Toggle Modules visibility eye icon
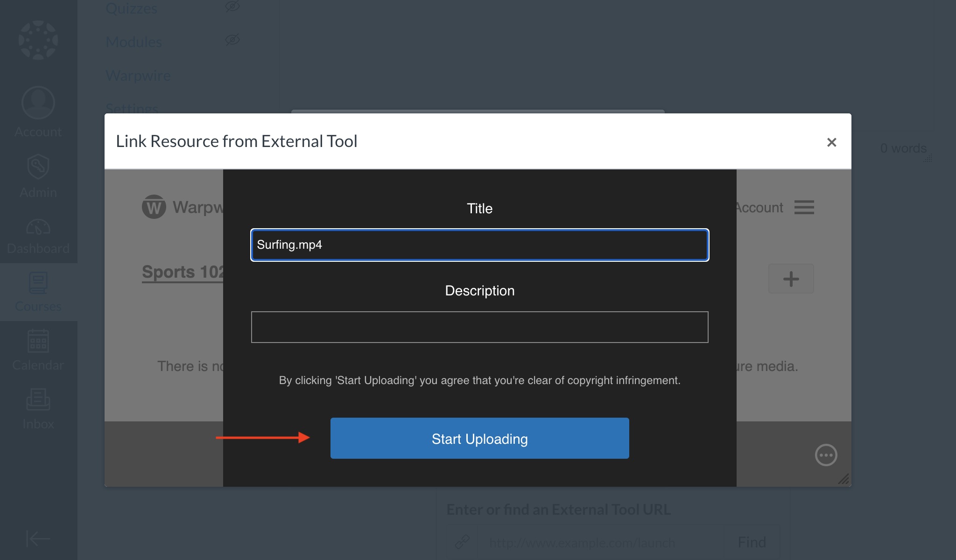 [x=232, y=40]
